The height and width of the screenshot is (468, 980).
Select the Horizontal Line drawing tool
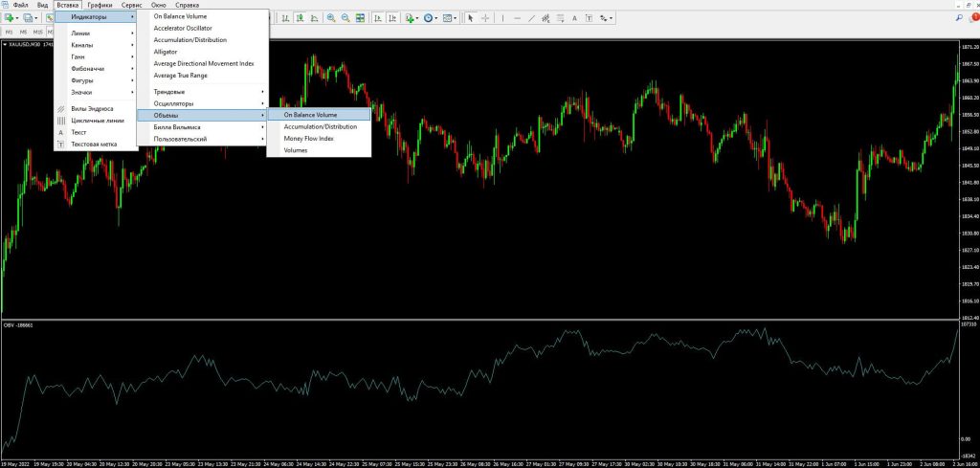(x=518, y=18)
